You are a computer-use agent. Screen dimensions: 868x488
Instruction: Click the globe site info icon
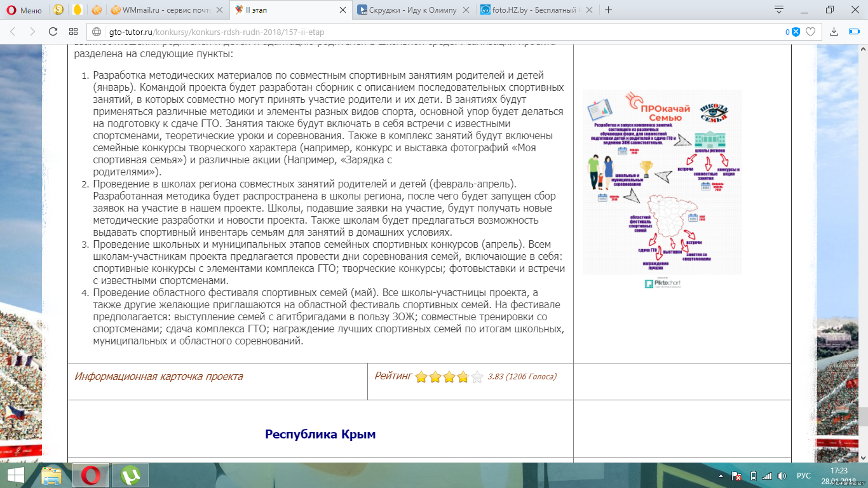point(97,32)
